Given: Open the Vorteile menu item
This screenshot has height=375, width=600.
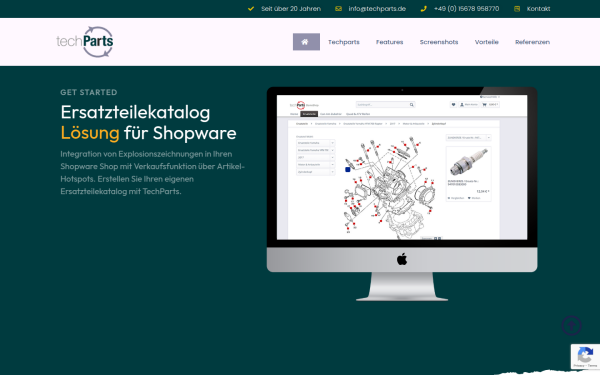Looking at the screenshot, I should [486, 42].
